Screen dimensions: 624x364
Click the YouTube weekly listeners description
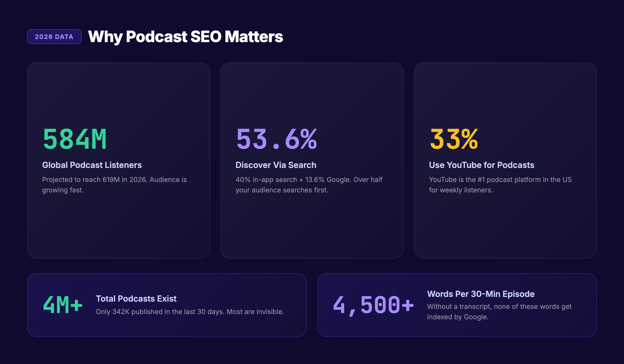tap(500, 185)
